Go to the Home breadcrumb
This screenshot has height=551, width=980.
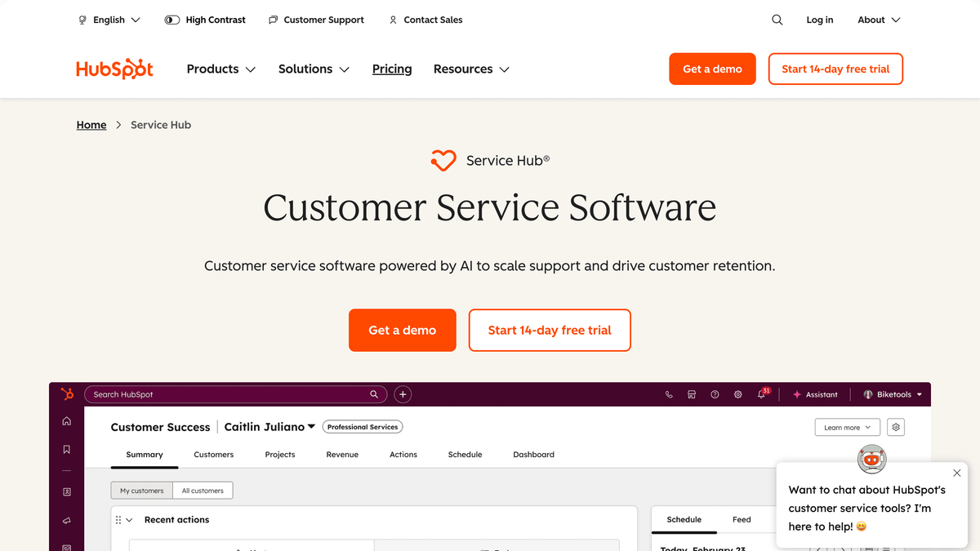tap(91, 125)
